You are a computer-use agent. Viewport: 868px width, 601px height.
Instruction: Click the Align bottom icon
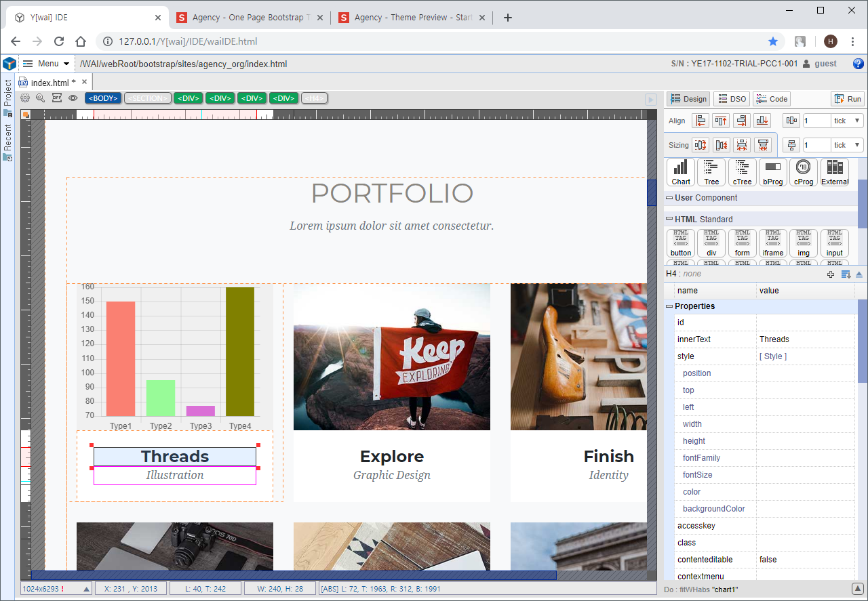point(762,121)
